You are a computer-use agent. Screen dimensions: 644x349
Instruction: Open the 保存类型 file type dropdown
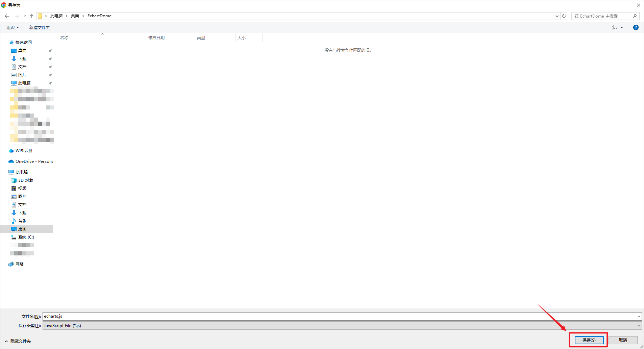342,326
